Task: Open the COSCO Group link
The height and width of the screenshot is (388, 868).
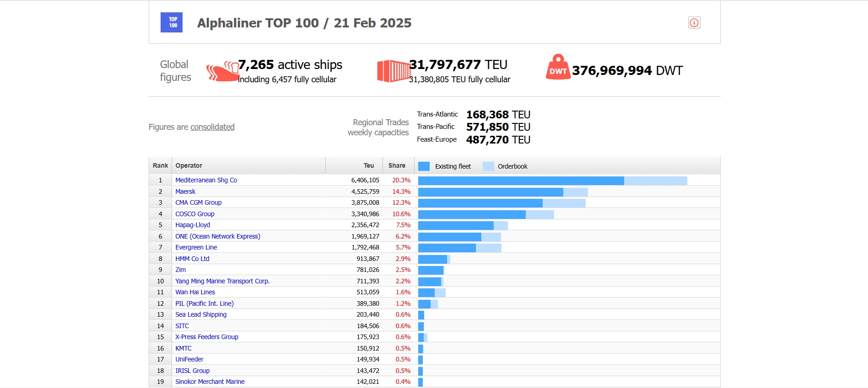Action: click(195, 214)
